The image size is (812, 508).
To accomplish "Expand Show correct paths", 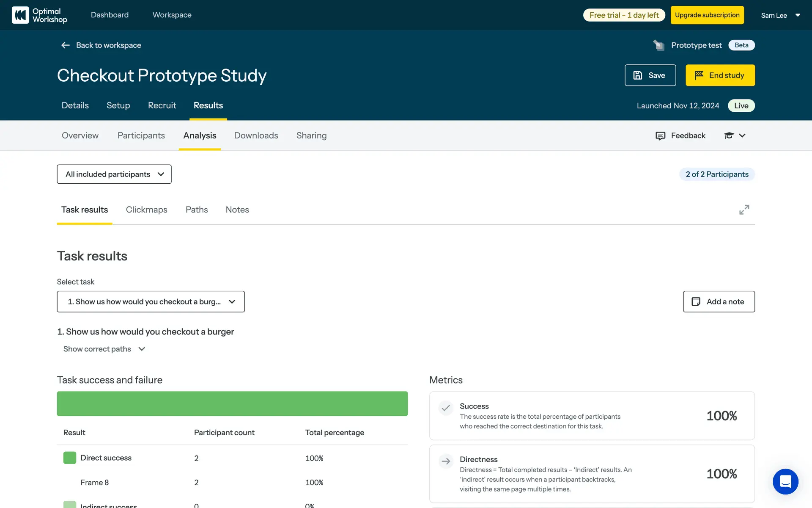I will coord(104,349).
